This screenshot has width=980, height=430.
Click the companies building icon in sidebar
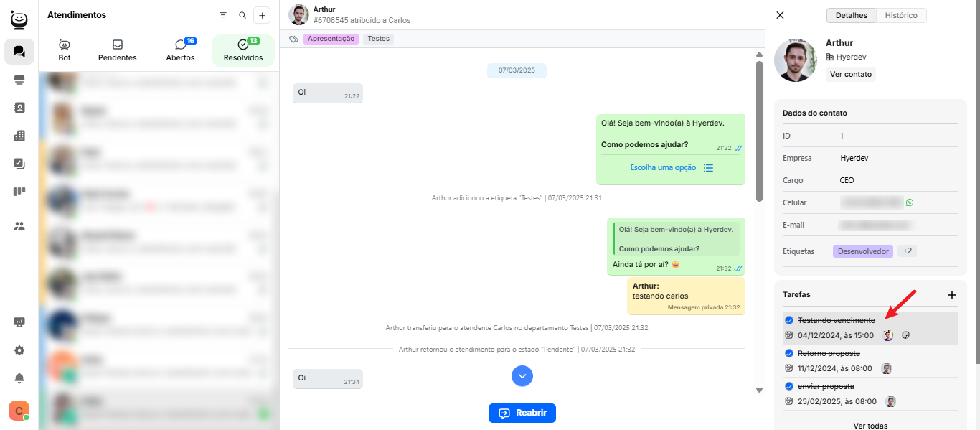coord(19,136)
